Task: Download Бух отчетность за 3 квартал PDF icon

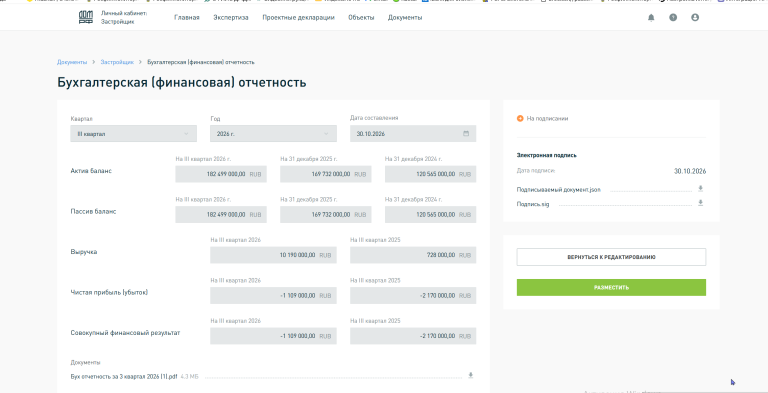Action: click(x=471, y=375)
